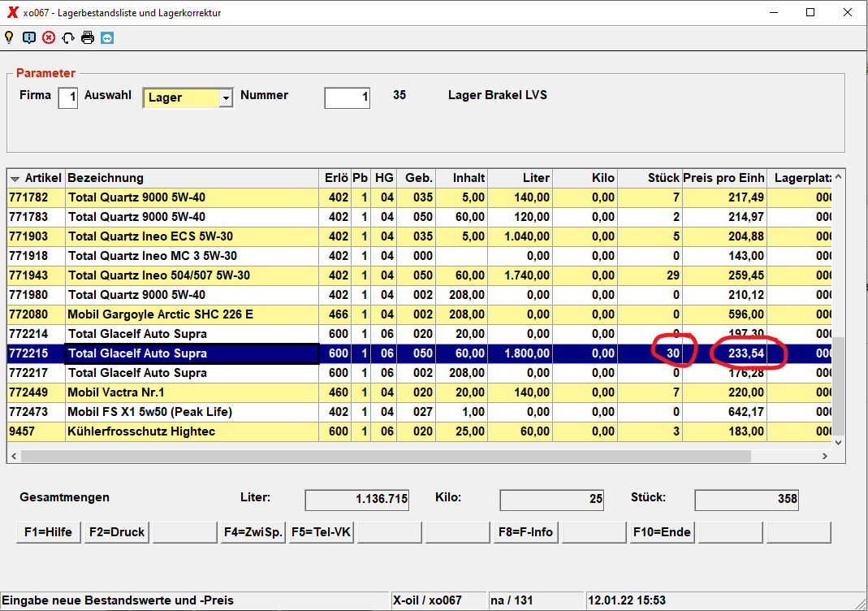The width and height of the screenshot is (868, 611).
Task: Click the Liter column header
Action: coord(520,178)
